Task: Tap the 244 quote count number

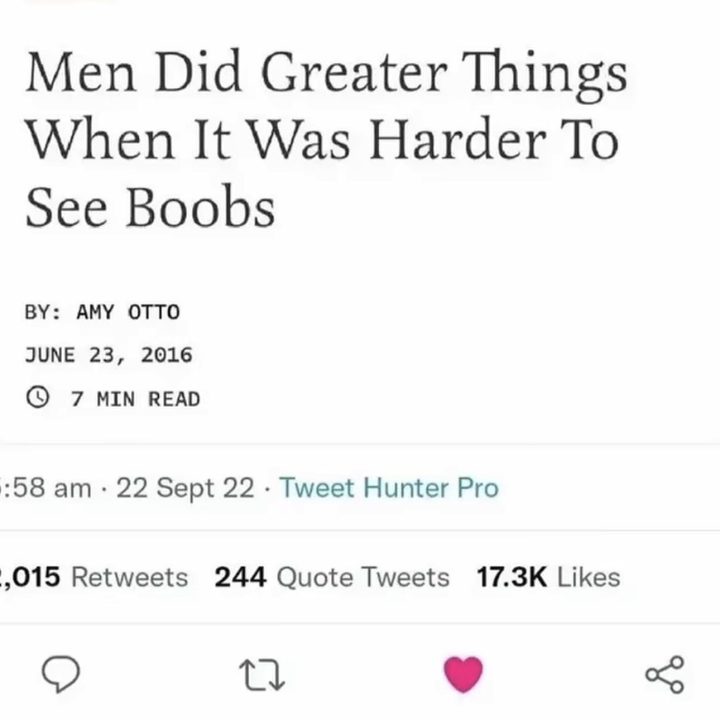Action: [x=240, y=577]
